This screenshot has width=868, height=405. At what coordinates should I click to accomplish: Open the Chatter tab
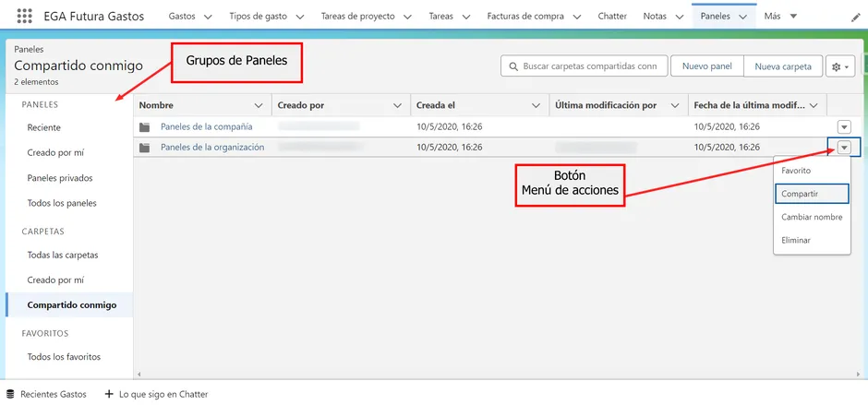pos(612,16)
